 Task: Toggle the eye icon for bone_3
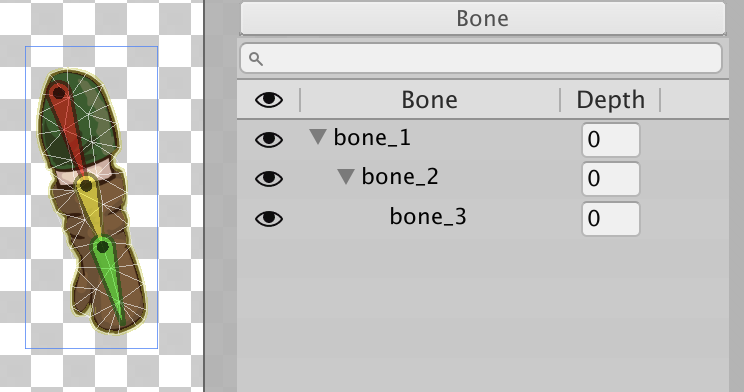tap(269, 218)
